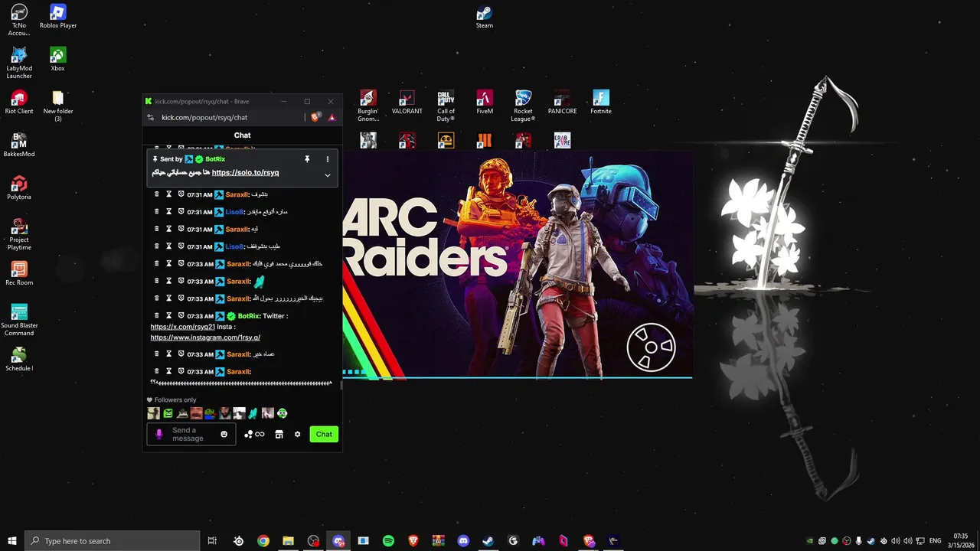Select the TcNo Account desktop icon

coord(19,20)
